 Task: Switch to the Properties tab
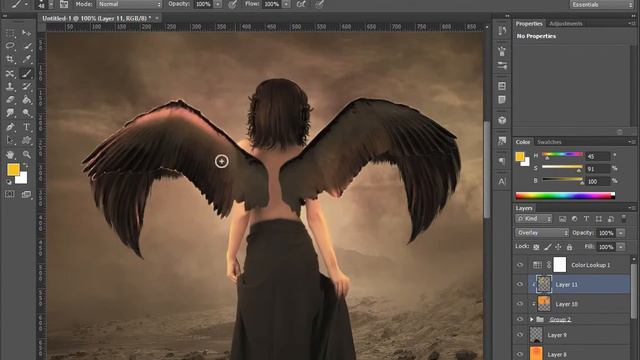click(529, 24)
